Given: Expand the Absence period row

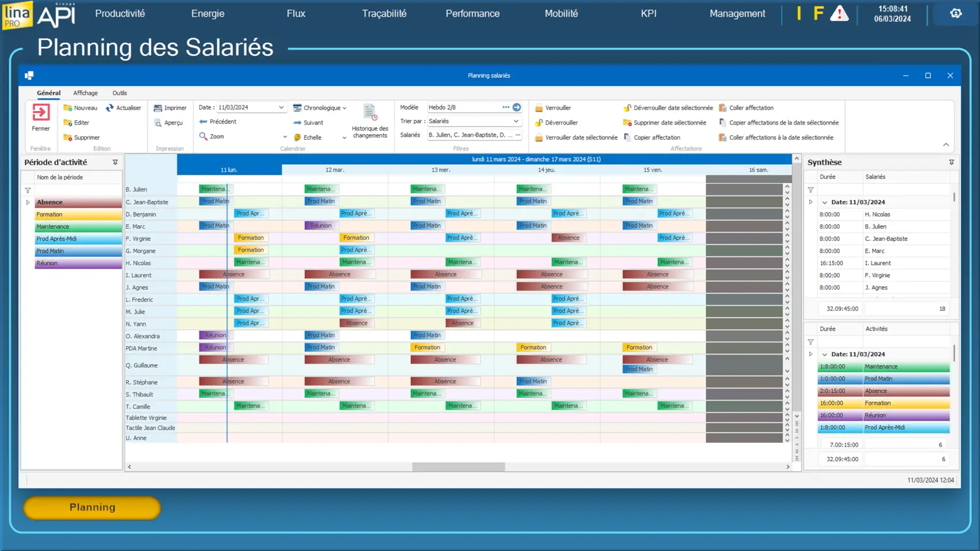Looking at the screenshot, I should [28, 202].
